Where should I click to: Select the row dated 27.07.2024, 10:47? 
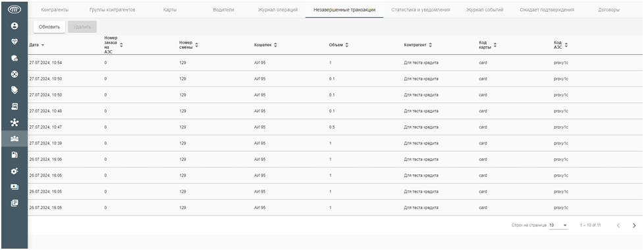point(335,127)
